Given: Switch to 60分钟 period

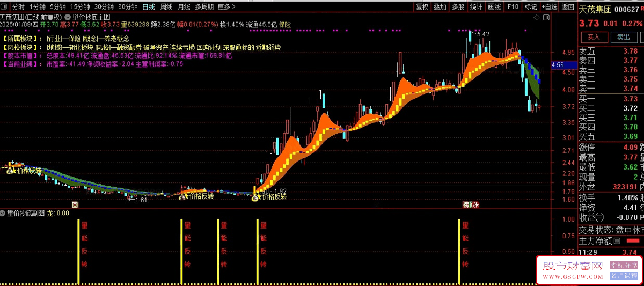Looking at the screenshot, I should (128, 7).
